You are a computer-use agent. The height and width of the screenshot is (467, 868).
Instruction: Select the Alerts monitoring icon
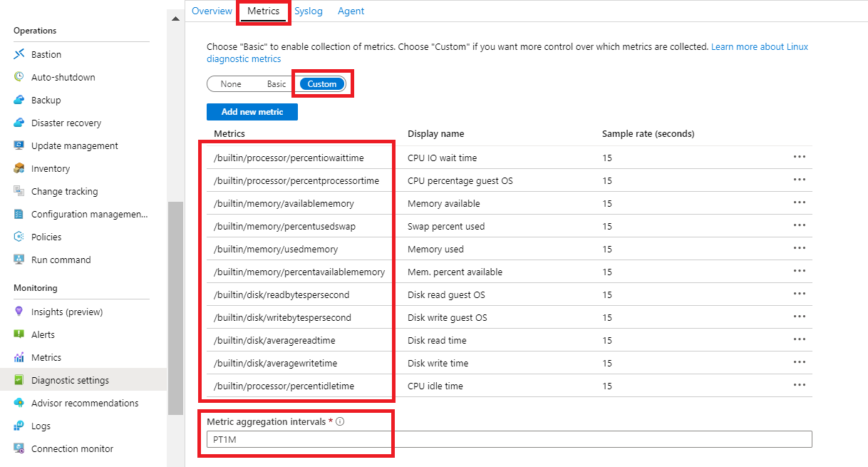(x=21, y=334)
